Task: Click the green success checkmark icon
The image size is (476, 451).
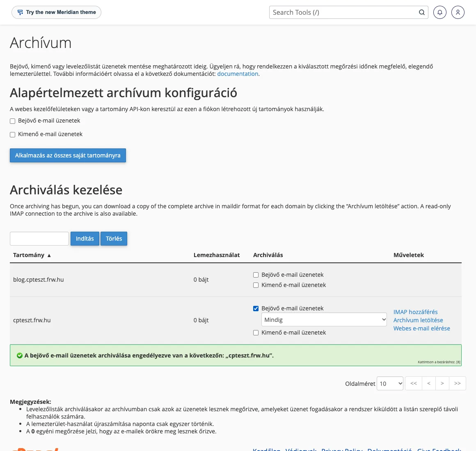Action: pos(20,355)
